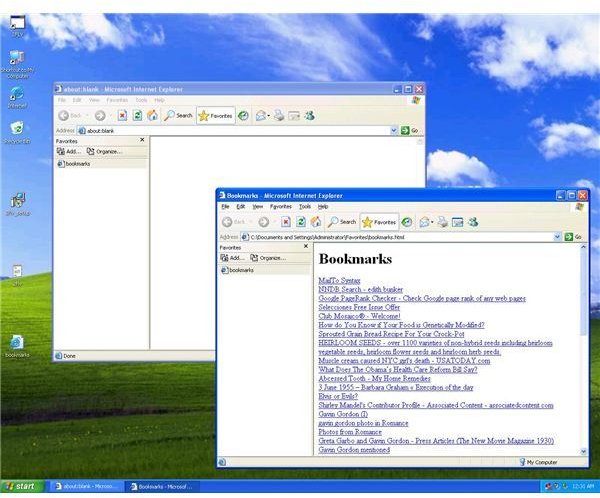Select Recycle Bin icon on desktop

coord(17,132)
